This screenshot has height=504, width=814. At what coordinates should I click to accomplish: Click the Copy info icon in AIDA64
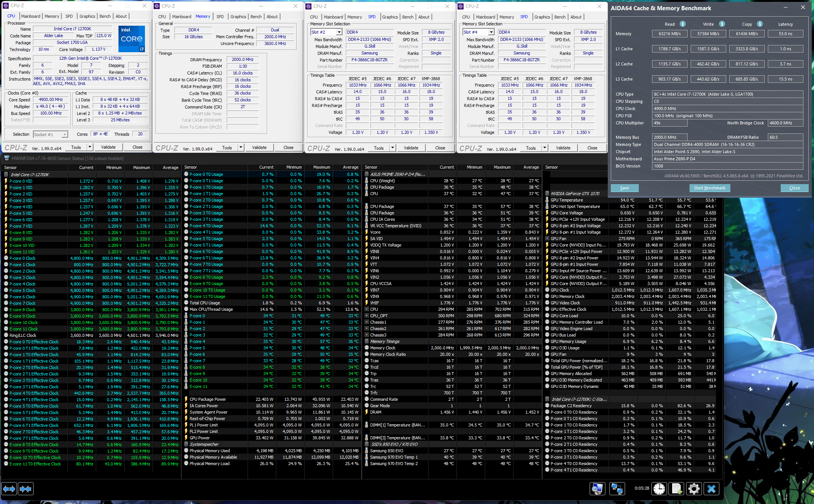pyautogui.click(x=760, y=24)
